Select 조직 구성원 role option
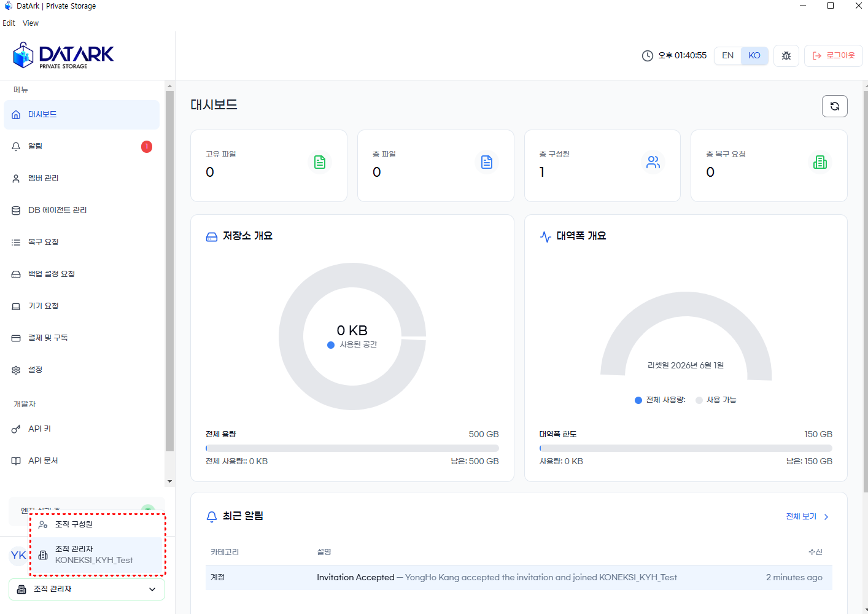 tap(98, 525)
